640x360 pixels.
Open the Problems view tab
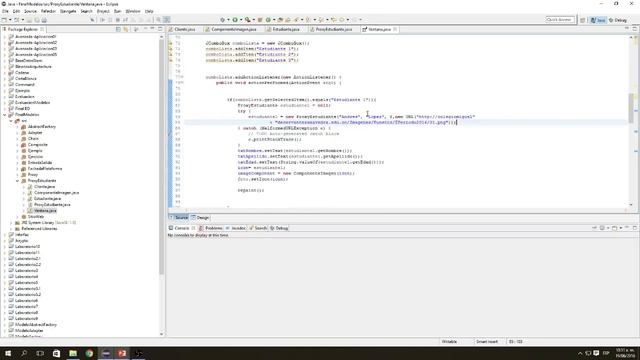coord(211,228)
